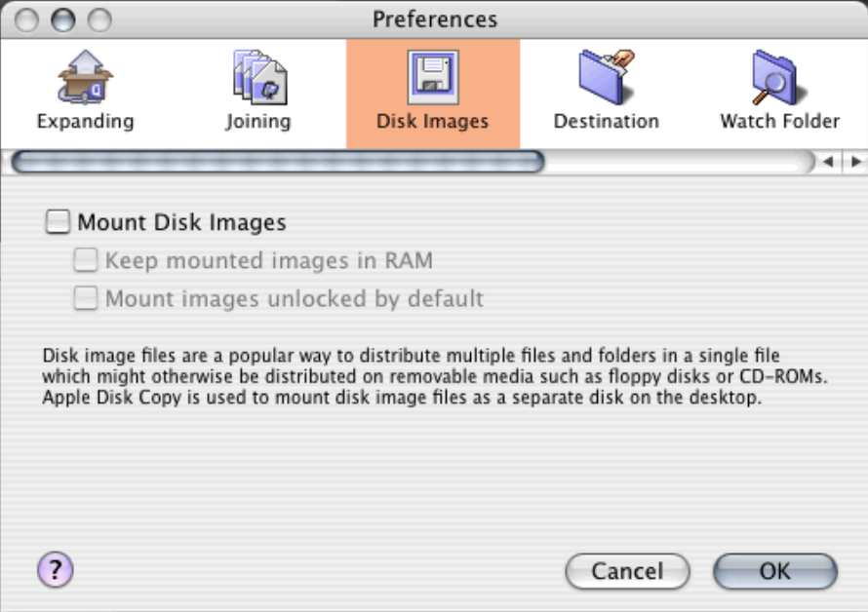This screenshot has width=868, height=612.
Task: Confirm preferences with the OK button
Action: pyautogui.click(x=774, y=571)
